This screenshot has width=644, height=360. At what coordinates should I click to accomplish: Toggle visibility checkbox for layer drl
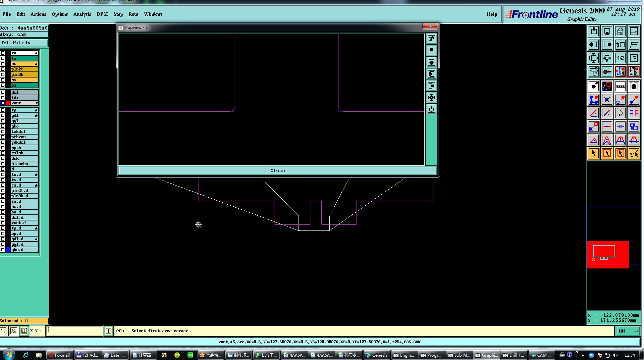point(3,92)
